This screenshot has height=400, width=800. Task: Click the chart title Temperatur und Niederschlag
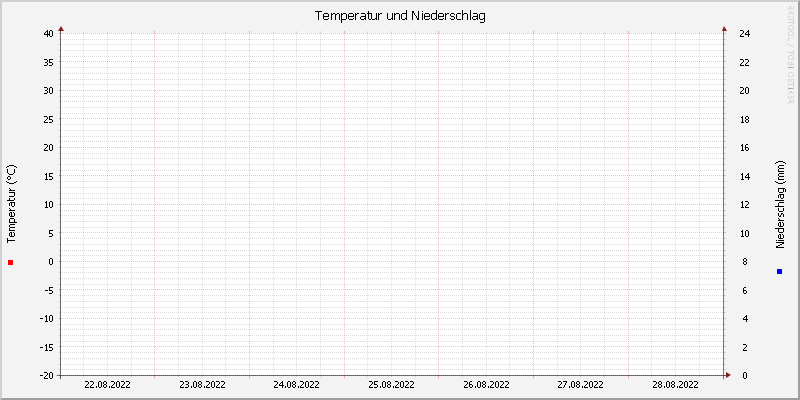pos(400,16)
